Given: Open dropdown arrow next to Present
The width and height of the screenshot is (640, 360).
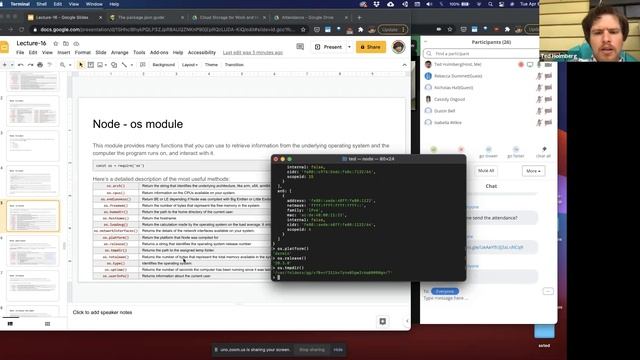Looking at the screenshot, I should pyautogui.click(x=349, y=47).
